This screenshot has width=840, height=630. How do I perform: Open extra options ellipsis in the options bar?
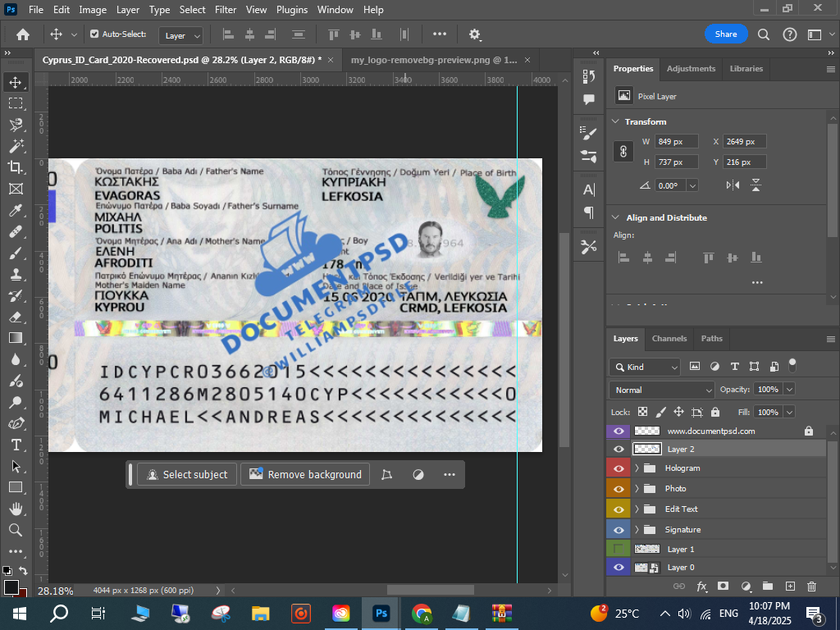(x=440, y=34)
